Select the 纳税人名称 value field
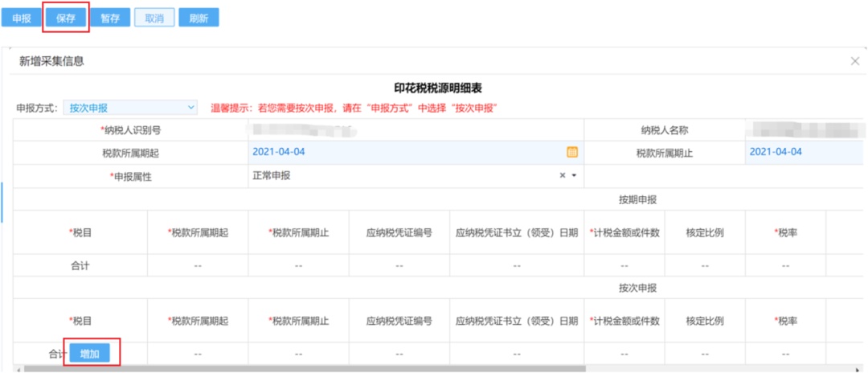This screenshot has height=373, width=868. [x=804, y=130]
